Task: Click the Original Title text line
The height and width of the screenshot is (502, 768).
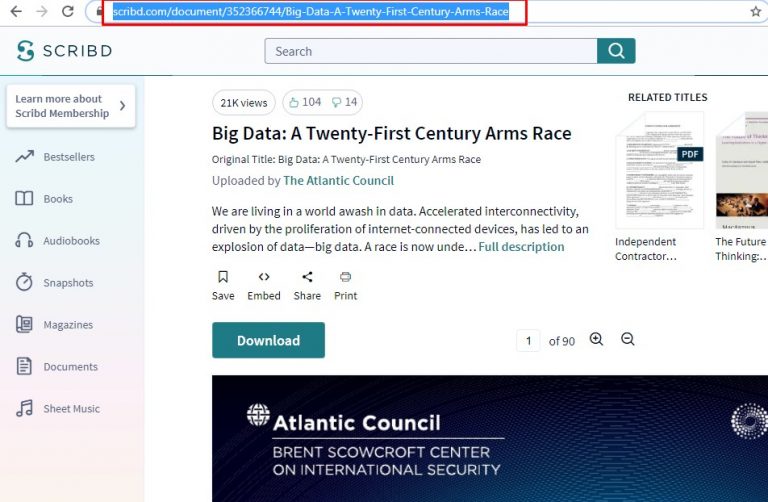Action: click(346, 160)
